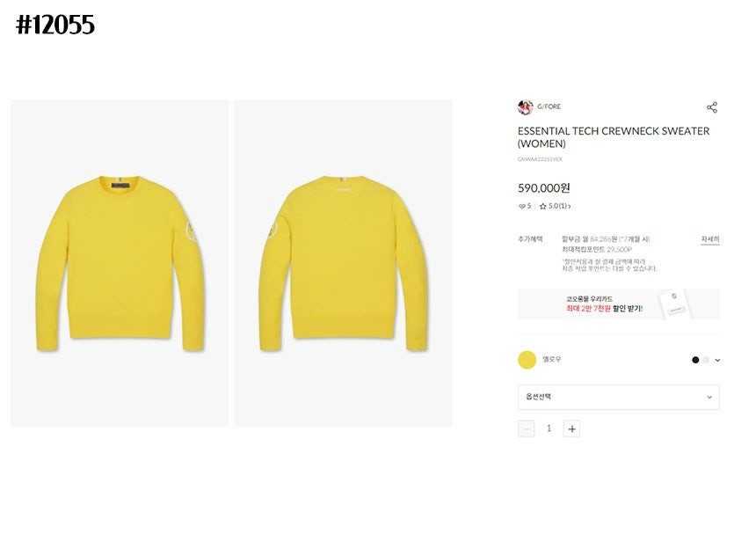This screenshot has width=756, height=549.
Task: Click the G/FORE brand name link
Action: [549, 106]
